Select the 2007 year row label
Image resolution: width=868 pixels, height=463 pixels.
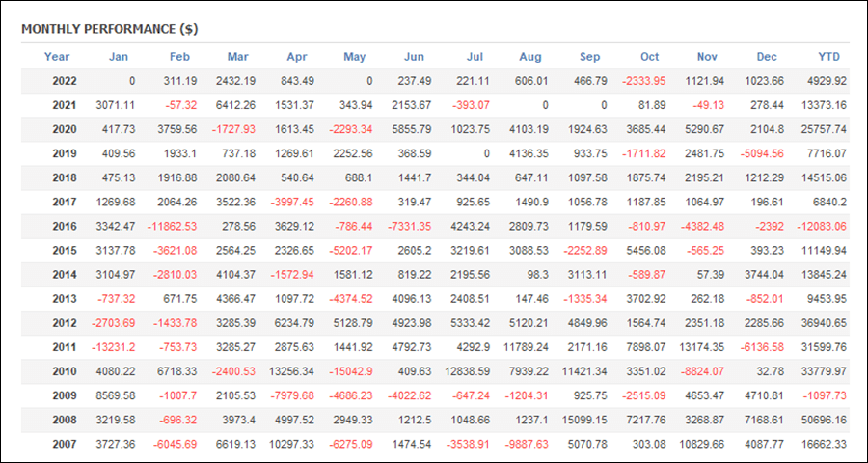click(x=65, y=444)
